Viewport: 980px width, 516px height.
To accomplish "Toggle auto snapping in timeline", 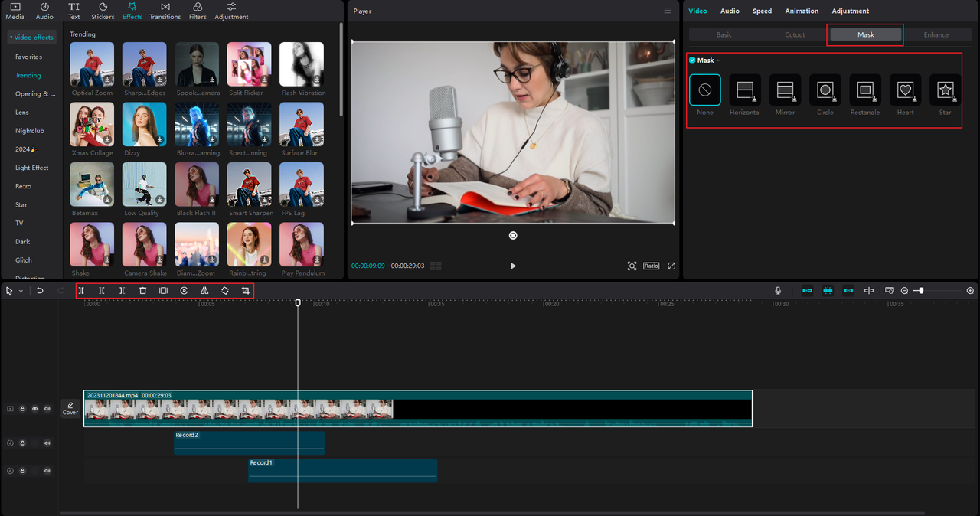I will pyautogui.click(x=828, y=291).
